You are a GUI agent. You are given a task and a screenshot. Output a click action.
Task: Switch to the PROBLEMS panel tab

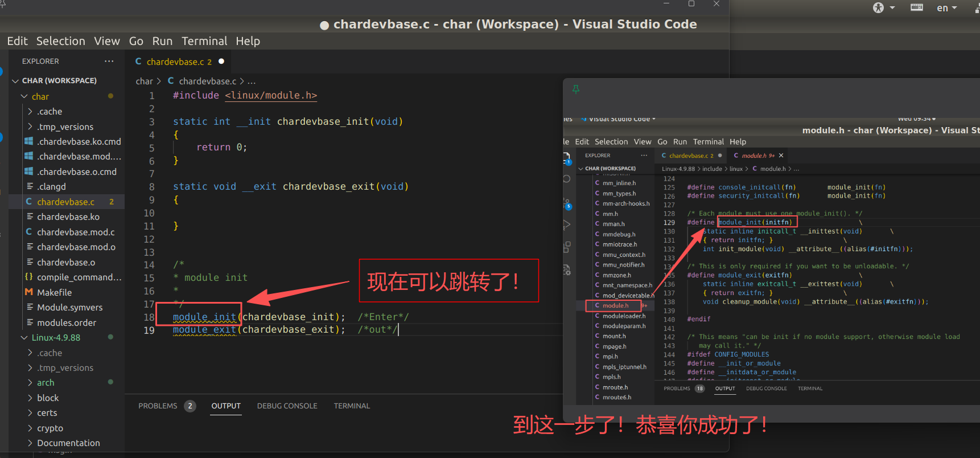pos(158,406)
